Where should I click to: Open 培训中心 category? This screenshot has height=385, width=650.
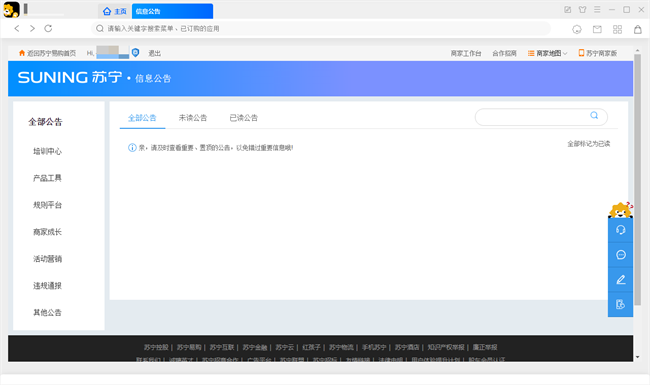[x=47, y=151]
